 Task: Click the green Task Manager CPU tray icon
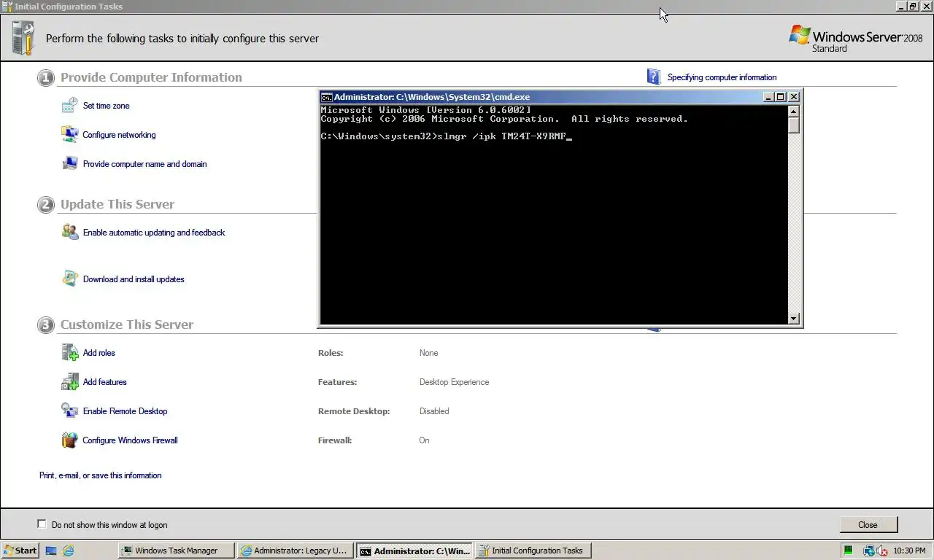tap(848, 551)
